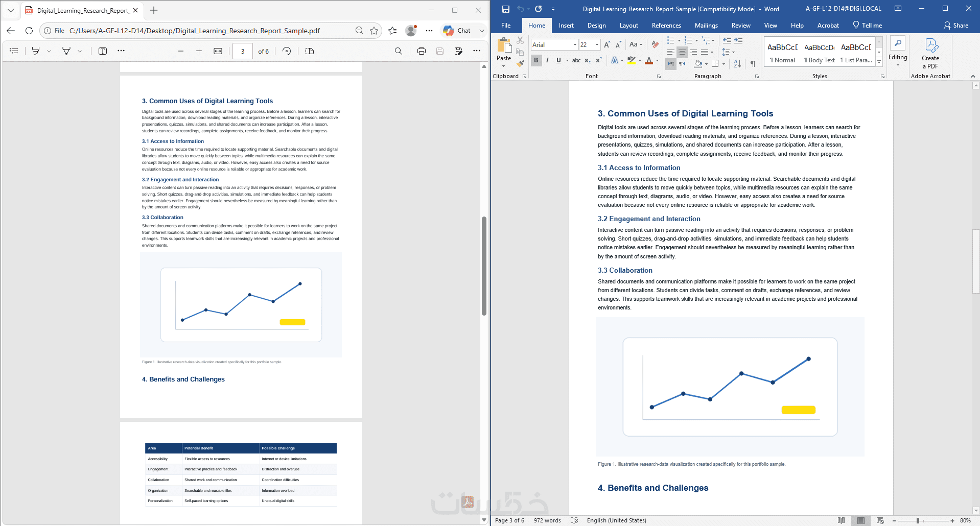Click the Sort A to Z icon
This screenshot has width=980, height=526.
click(x=737, y=64)
